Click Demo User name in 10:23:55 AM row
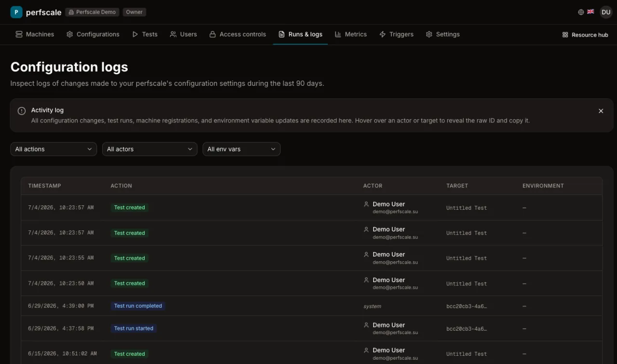 (x=389, y=255)
